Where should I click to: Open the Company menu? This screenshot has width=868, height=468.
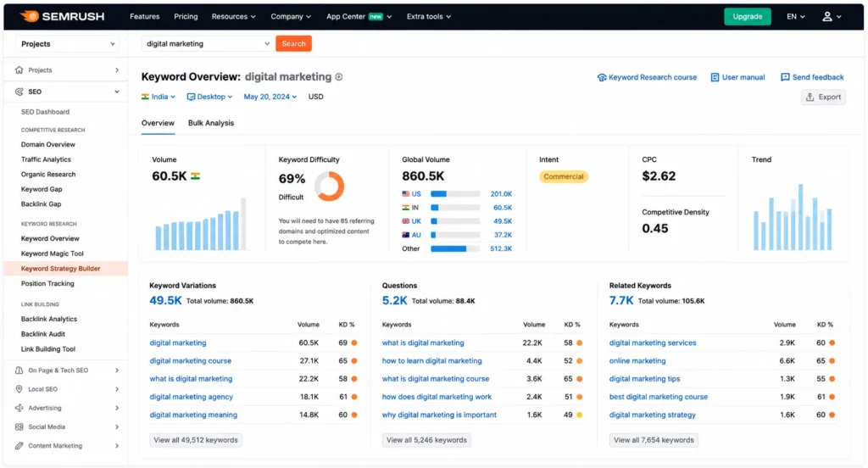(x=291, y=17)
